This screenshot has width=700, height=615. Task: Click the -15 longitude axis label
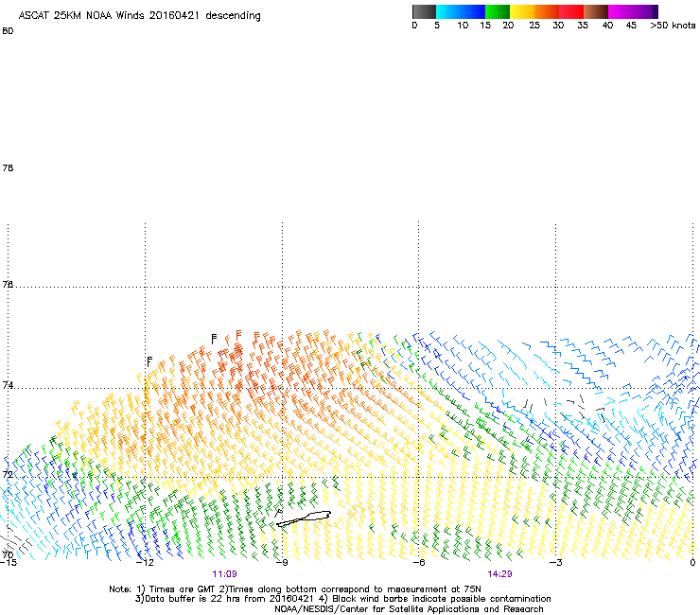[x=8, y=562]
